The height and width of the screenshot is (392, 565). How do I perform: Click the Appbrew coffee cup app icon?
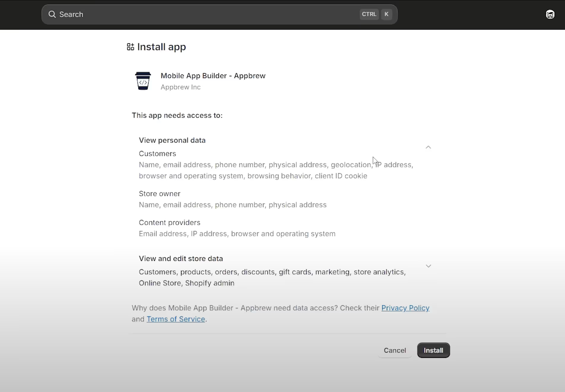pyautogui.click(x=143, y=81)
